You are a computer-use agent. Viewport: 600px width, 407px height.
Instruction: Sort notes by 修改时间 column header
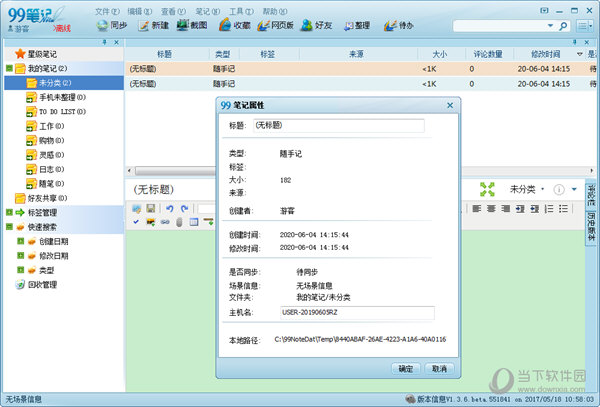click(545, 54)
